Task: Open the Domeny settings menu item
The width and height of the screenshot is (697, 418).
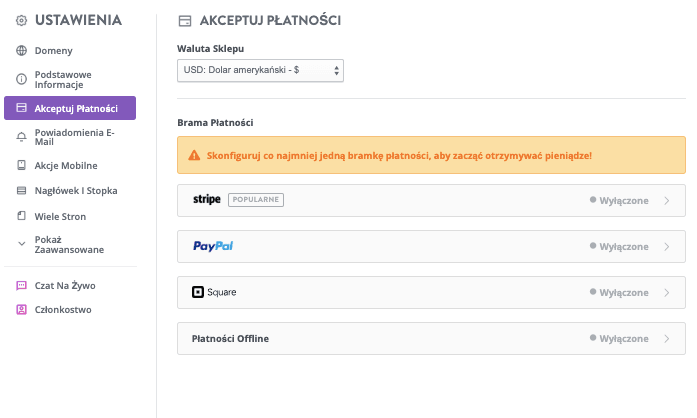Action: tap(53, 50)
